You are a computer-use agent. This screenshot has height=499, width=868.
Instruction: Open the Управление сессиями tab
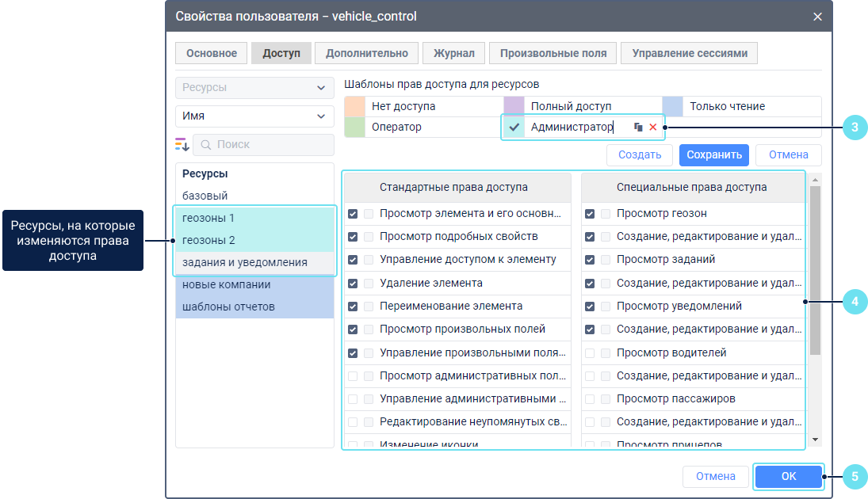[x=689, y=53]
